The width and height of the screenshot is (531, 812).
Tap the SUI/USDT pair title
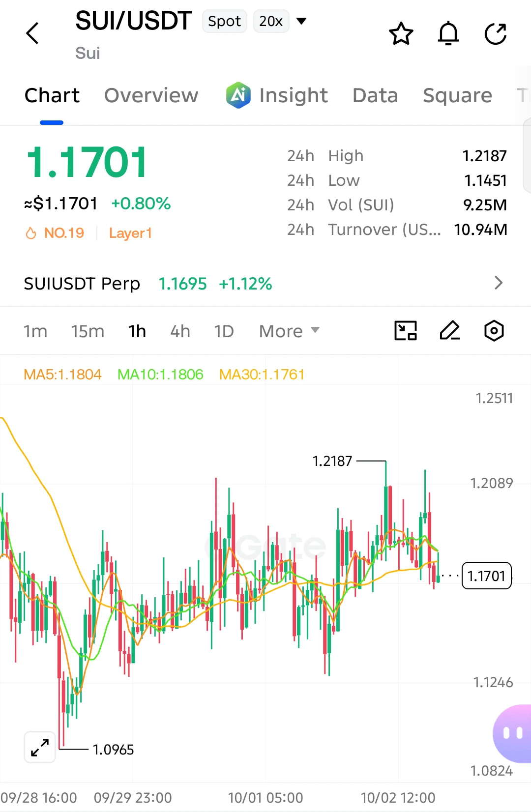tap(133, 21)
